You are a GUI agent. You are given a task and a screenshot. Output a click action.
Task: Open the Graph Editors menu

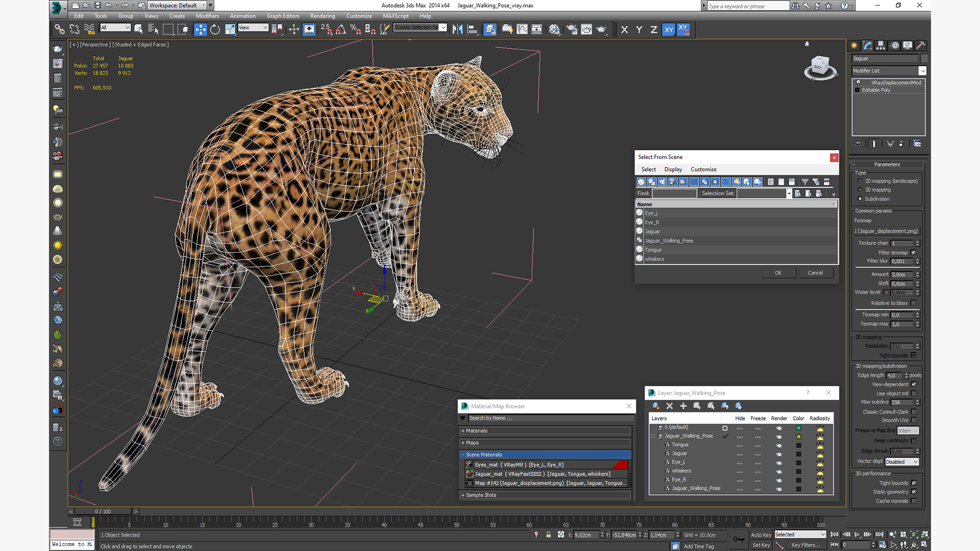click(283, 16)
